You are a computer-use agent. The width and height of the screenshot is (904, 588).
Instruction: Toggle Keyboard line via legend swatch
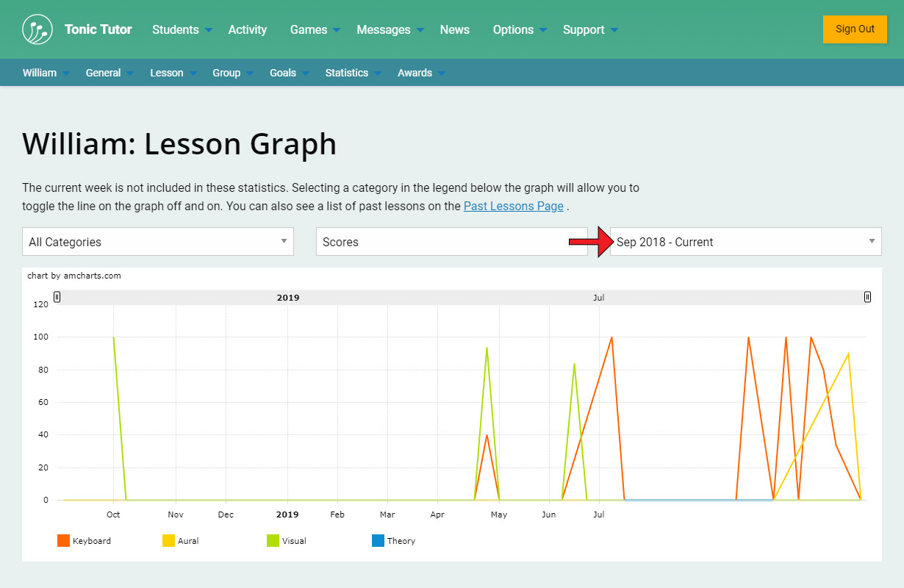pos(63,541)
